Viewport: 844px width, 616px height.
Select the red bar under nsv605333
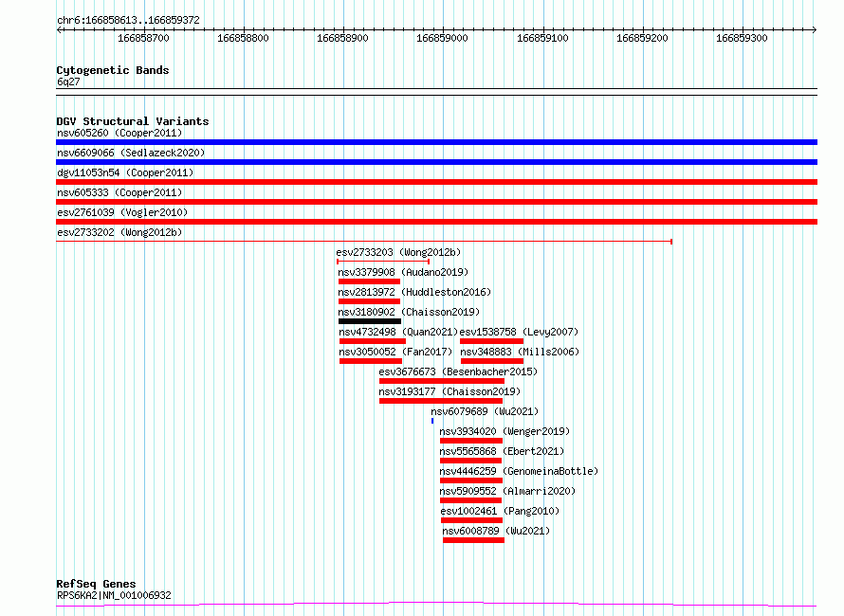click(x=436, y=202)
